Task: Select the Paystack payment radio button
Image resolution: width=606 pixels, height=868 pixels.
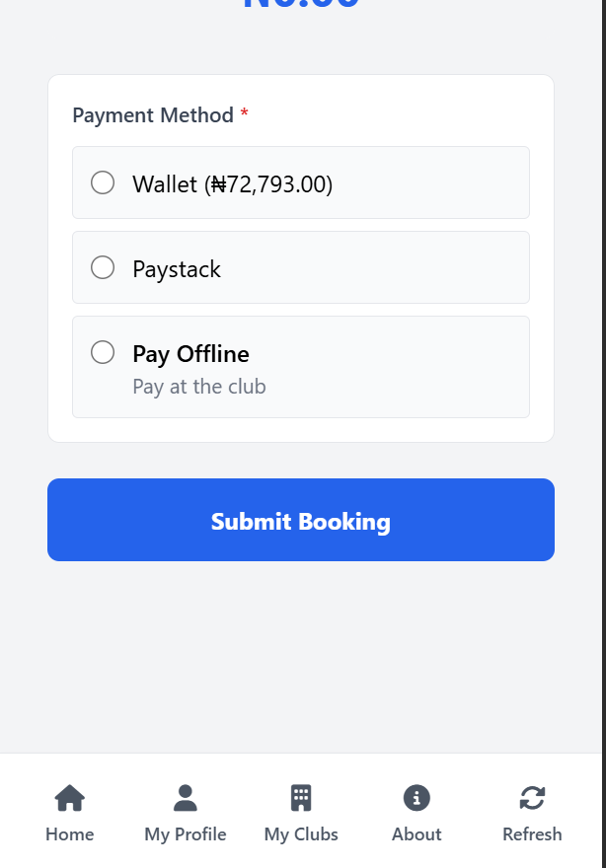Action: click(x=103, y=267)
